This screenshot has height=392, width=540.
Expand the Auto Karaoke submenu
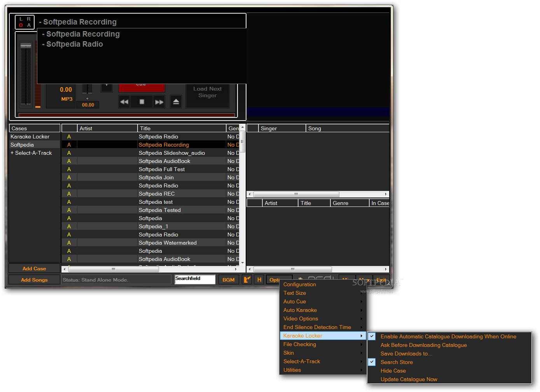[x=323, y=310]
